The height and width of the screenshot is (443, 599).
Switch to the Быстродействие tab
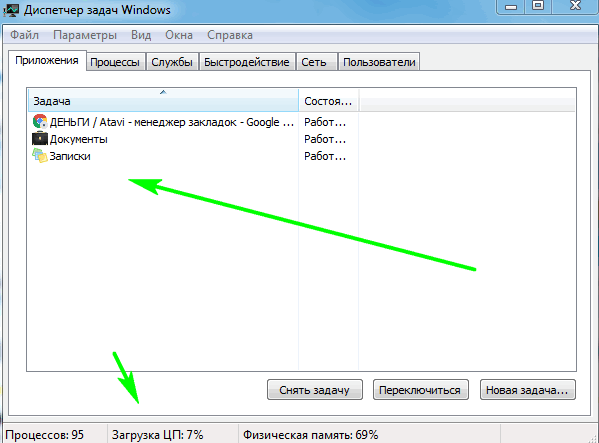(x=246, y=62)
